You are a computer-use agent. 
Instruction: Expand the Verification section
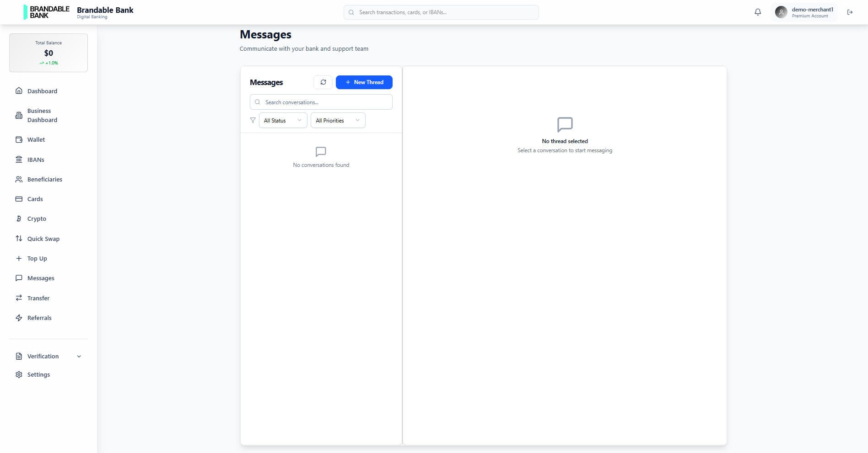point(48,356)
